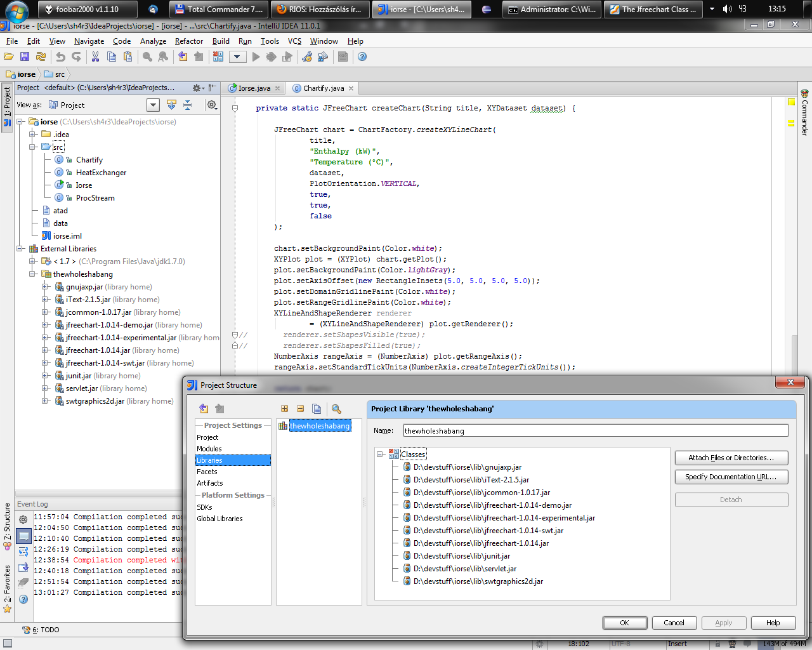The height and width of the screenshot is (650, 812).
Task: Open the VCS menu
Action: pos(295,41)
